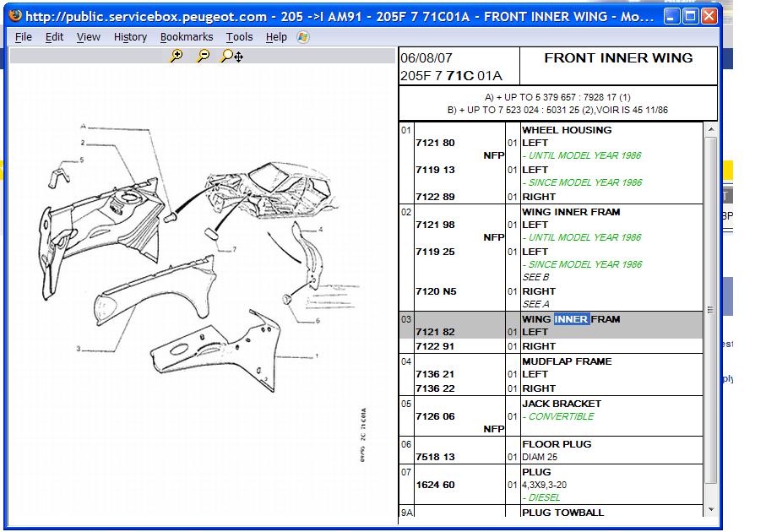The image size is (766, 532).
Task: Click row number 9A in parts list
Action: 406,513
